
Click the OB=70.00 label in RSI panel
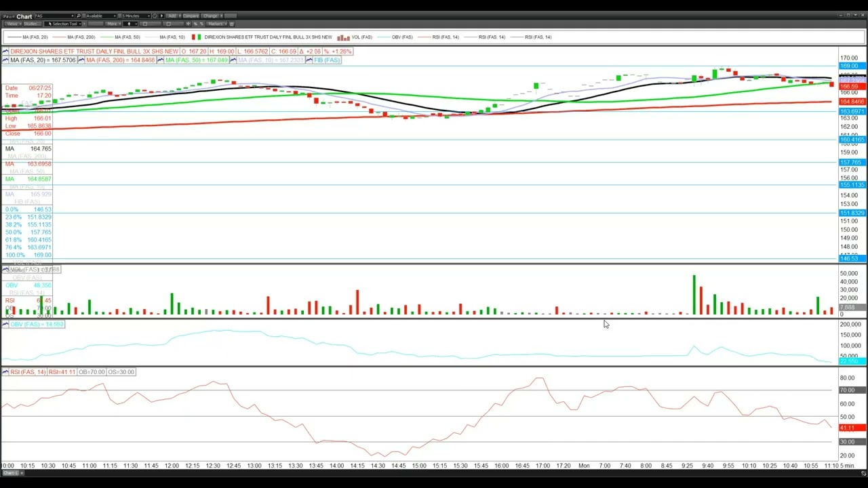(92, 372)
